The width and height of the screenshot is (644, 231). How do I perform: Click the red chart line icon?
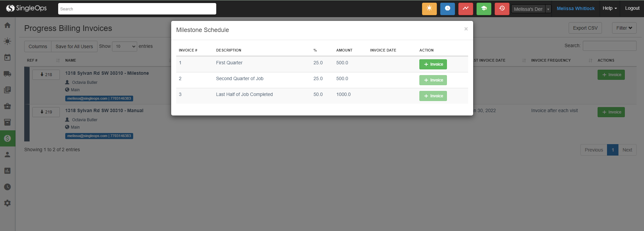pos(465,9)
